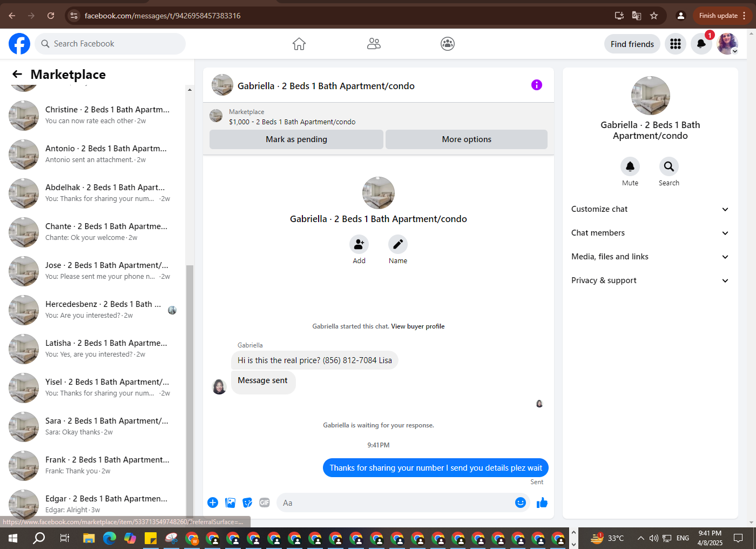Open the Groups icon in top navigation

pos(448,44)
